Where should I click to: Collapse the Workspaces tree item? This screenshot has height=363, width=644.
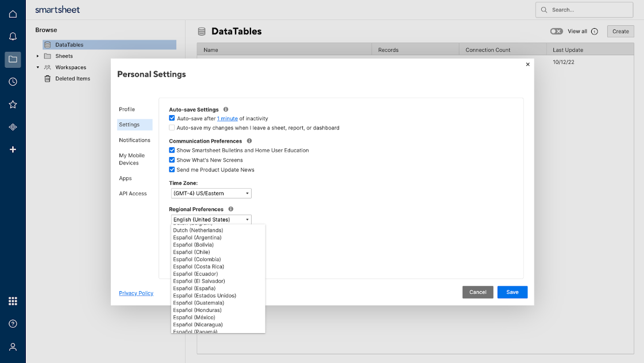pyautogui.click(x=38, y=67)
